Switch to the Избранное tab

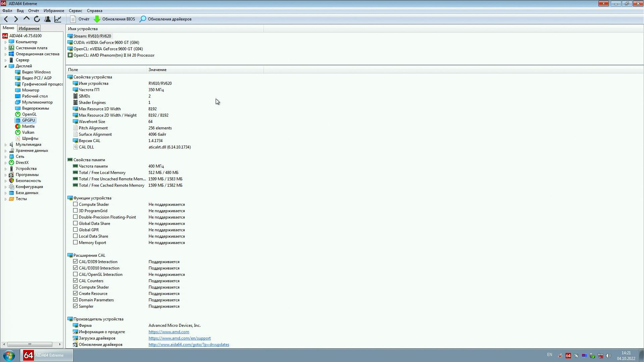point(29,28)
